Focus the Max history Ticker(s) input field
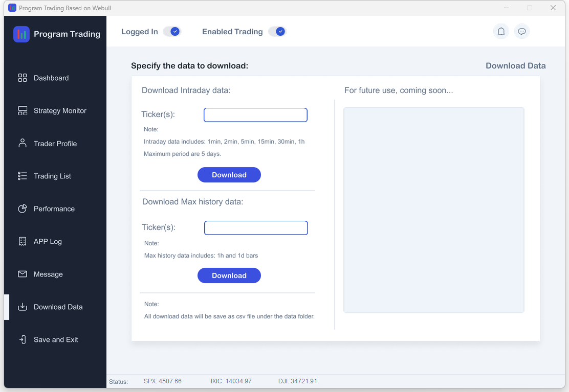Viewport: 569px width, 392px height. (x=256, y=228)
